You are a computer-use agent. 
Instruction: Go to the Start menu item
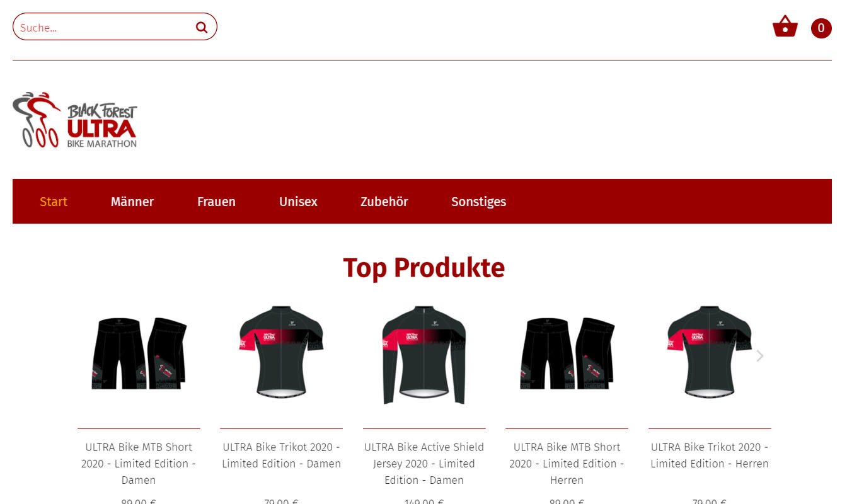54,202
